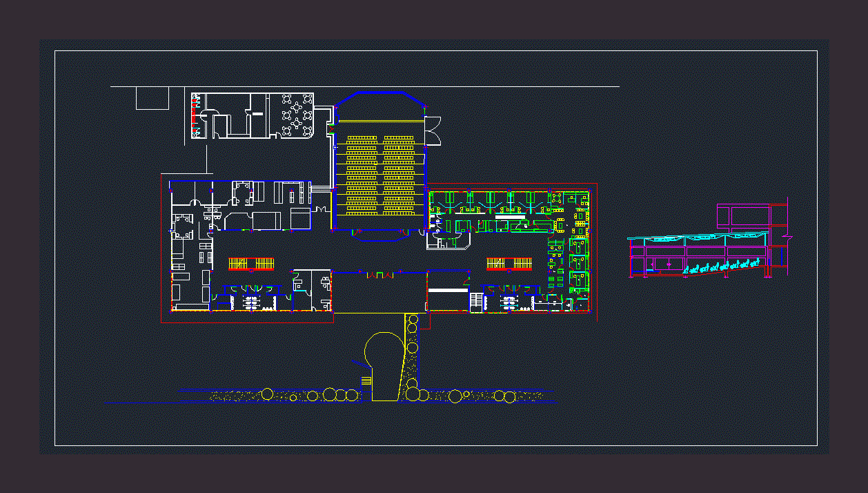The height and width of the screenshot is (493, 868).
Task: Select the white stair symbol beside the white bar
Action: coord(476,302)
